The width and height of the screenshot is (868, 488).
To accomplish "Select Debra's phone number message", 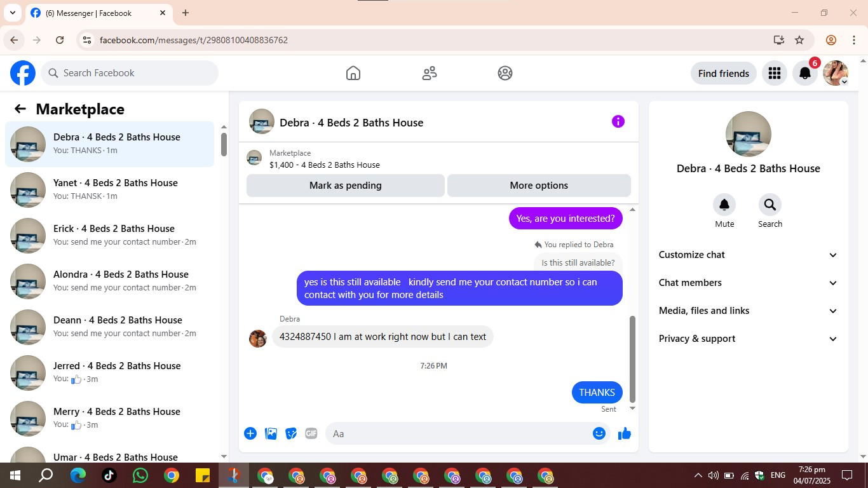I will pos(383,337).
